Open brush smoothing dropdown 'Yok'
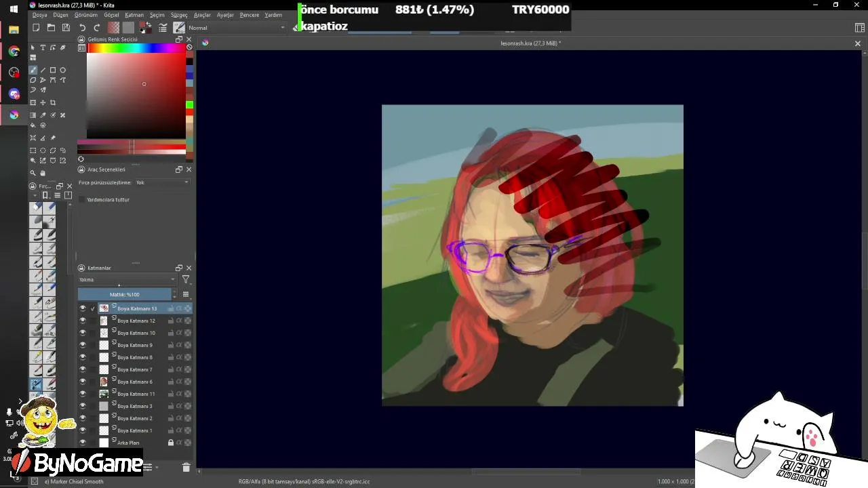Image resolution: width=868 pixels, height=488 pixels. click(163, 182)
